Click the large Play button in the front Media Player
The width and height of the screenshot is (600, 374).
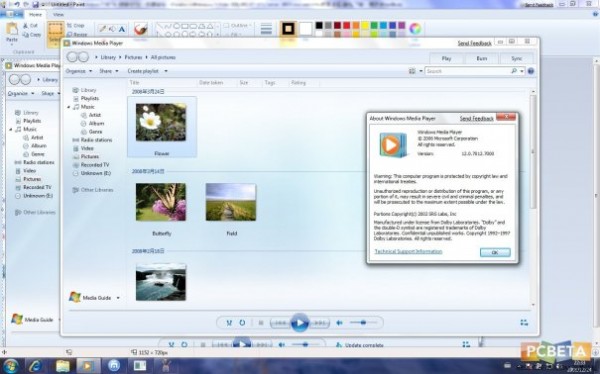click(300, 323)
